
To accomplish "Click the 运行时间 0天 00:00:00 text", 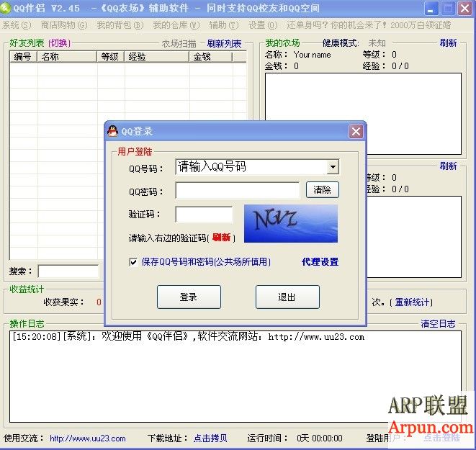I will click(320, 438).
